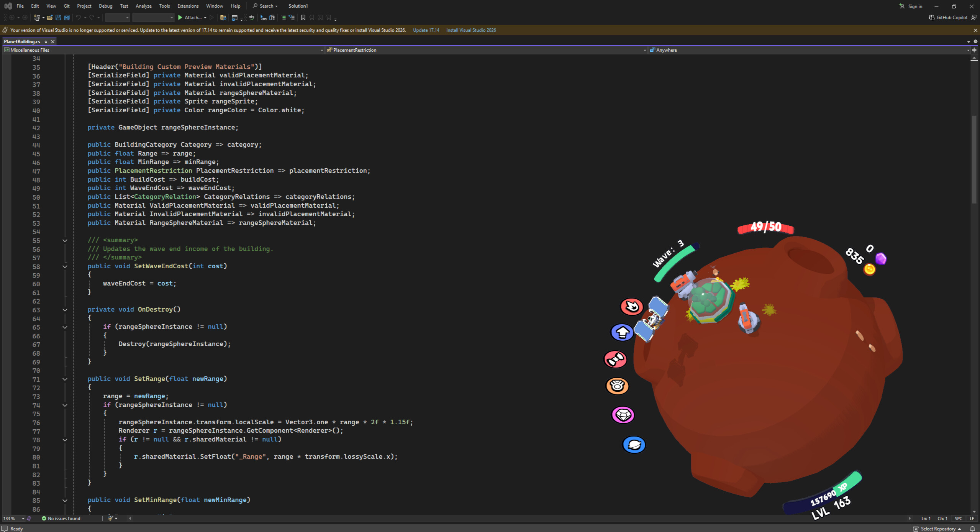Click the Sign in button
This screenshot has height=532, width=980.
[911, 6]
